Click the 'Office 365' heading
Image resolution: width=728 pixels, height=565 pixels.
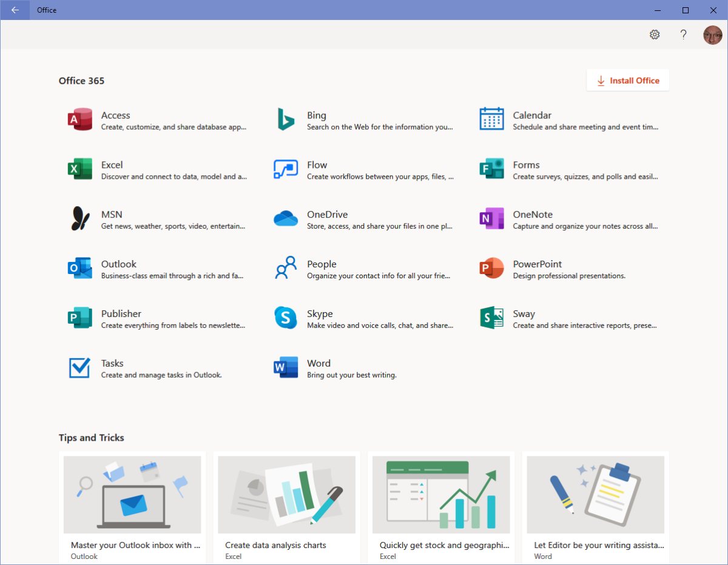point(82,81)
